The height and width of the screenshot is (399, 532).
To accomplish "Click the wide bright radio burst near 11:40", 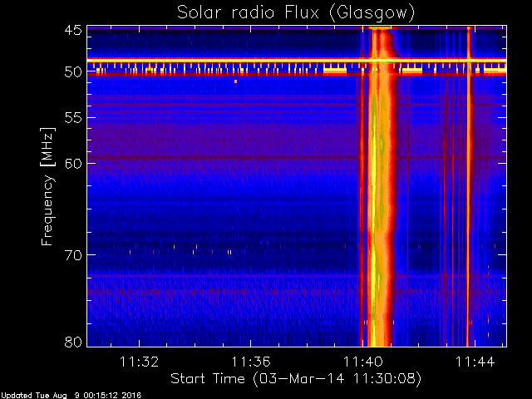I will (380, 186).
